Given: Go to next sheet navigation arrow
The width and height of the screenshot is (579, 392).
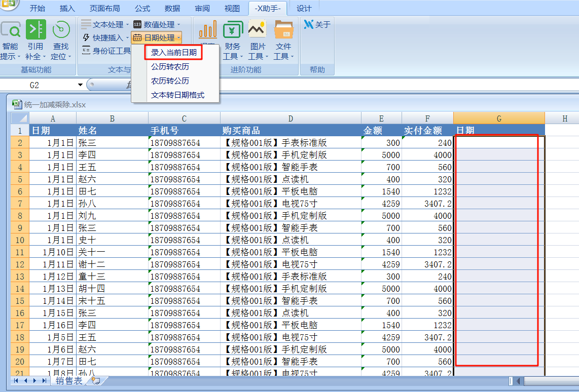Looking at the screenshot, I should pos(34,380).
